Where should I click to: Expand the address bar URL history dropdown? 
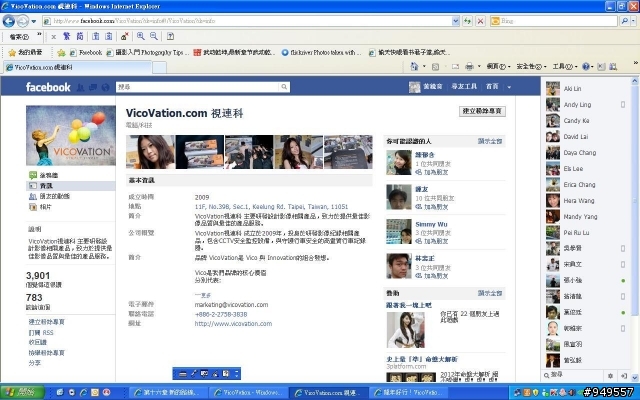click(456, 21)
